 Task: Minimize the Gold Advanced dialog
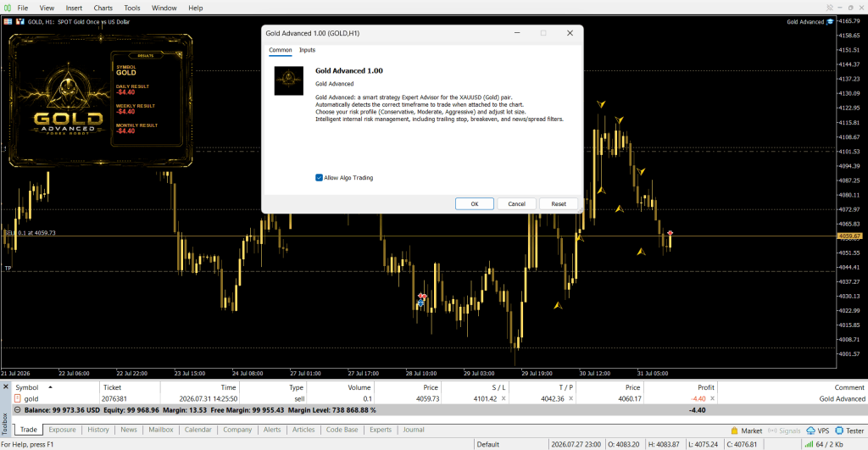(x=517, y=33)
